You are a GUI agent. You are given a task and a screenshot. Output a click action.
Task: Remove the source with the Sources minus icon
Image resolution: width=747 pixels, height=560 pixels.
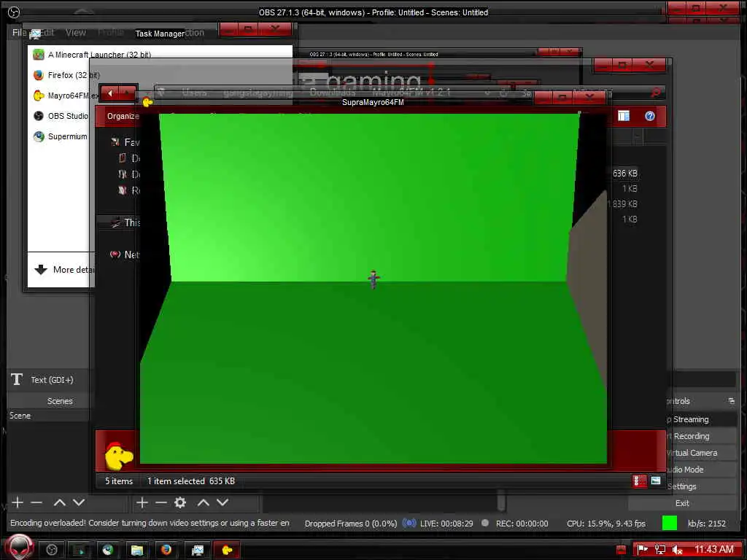click(x=161, y=502)
